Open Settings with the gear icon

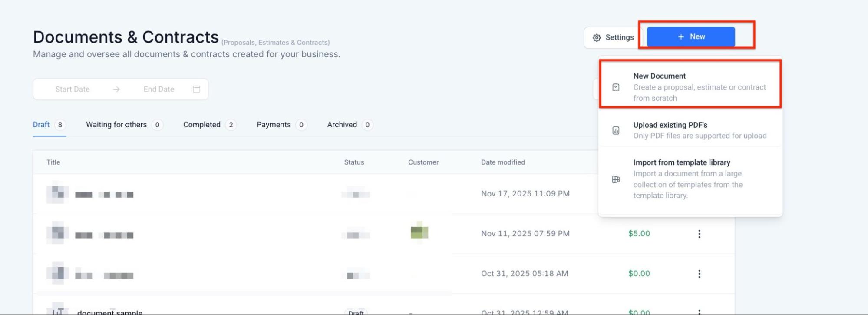pyautogui.click(x=613, y=38)
